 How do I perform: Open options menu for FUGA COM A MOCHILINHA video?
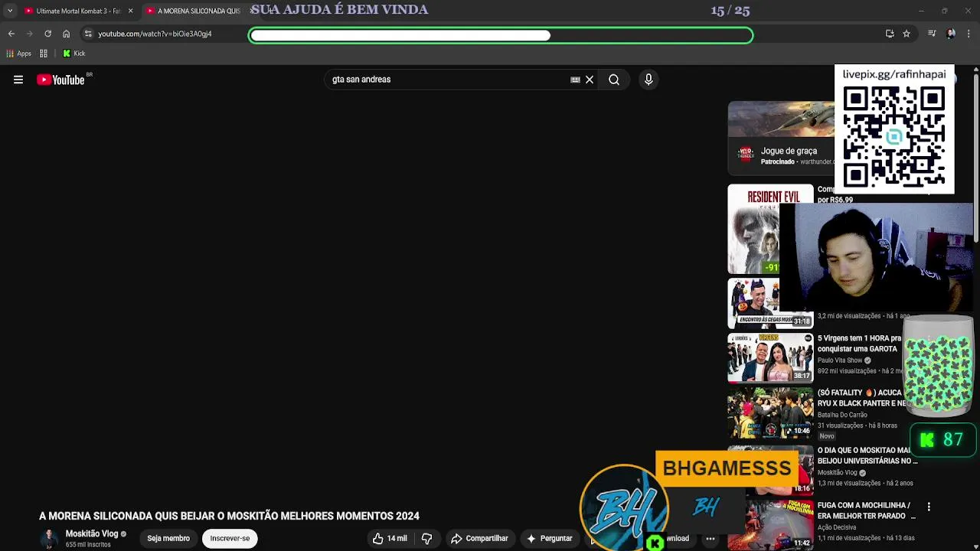tap(929, 507)
